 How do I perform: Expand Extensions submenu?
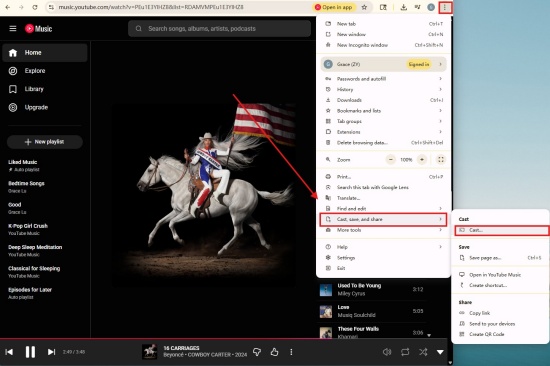point(384,132)
